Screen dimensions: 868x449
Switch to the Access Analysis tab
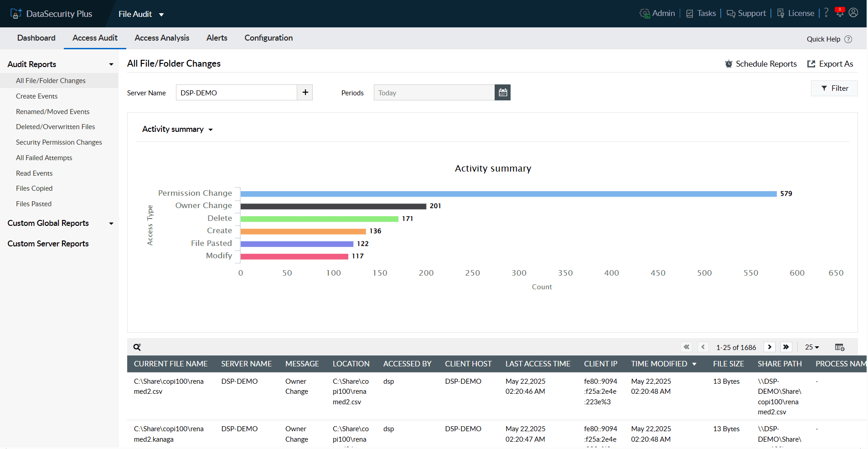point(162,38)
